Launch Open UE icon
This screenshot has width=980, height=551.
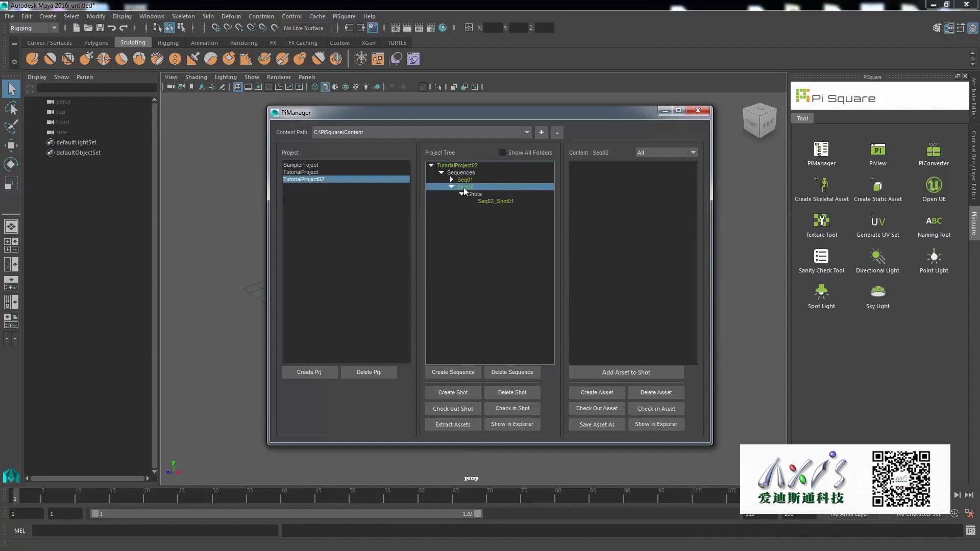(934, 185)
